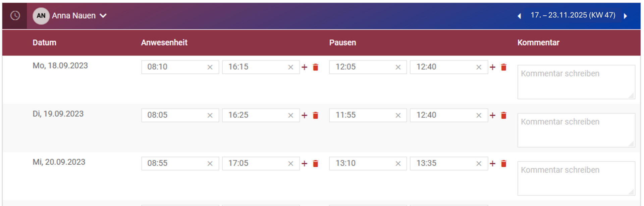644x206 pixels.
Task: Go to previous week with left arrow
Action: 519,16
